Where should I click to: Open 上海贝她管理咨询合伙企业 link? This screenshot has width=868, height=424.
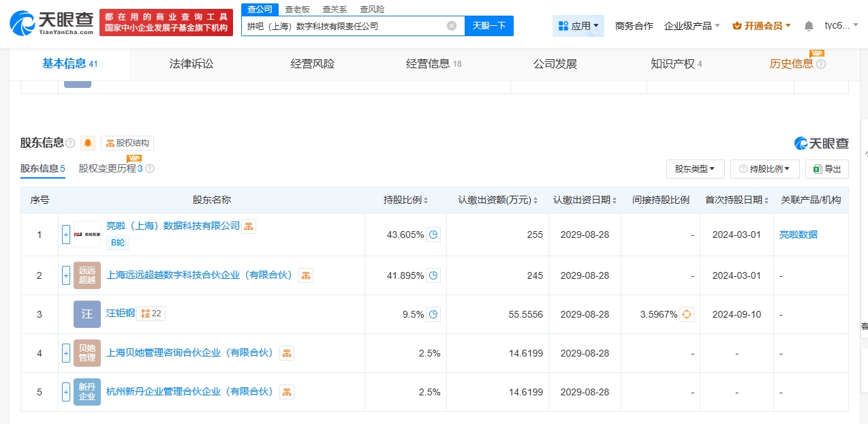[191, 352]
